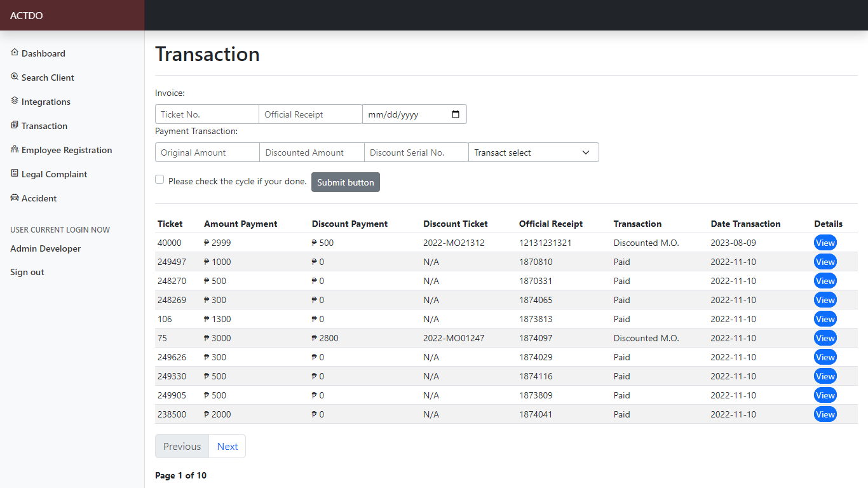The height and width of the screenshot is (488, 868).
Task: Select Sign out in the sidebar
Action: coord(27,272)
